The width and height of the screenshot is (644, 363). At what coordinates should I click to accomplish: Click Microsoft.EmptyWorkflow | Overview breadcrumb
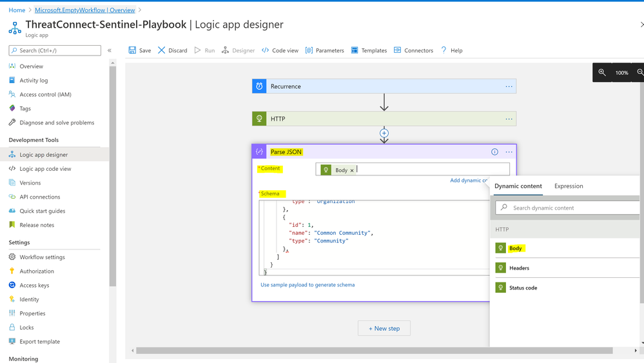[85, 10]
